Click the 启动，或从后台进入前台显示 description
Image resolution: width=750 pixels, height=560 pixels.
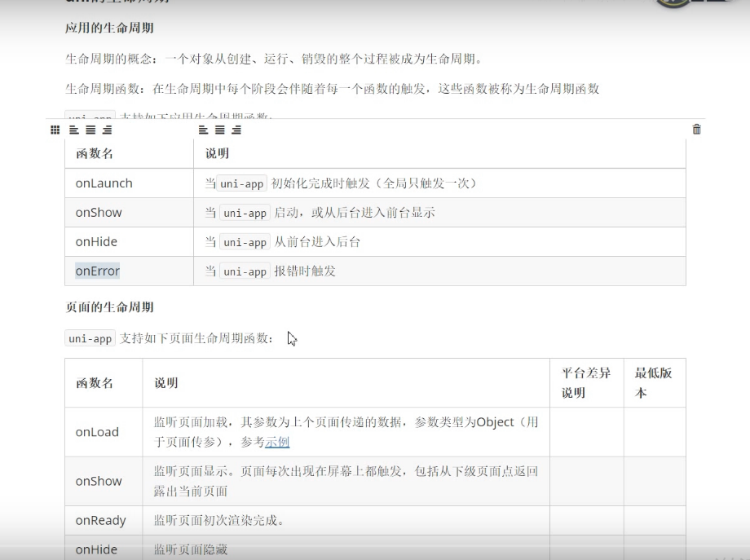[439, 213]
